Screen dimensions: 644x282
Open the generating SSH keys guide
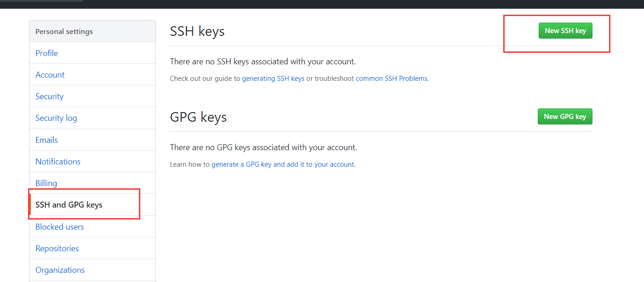point(273,79)
